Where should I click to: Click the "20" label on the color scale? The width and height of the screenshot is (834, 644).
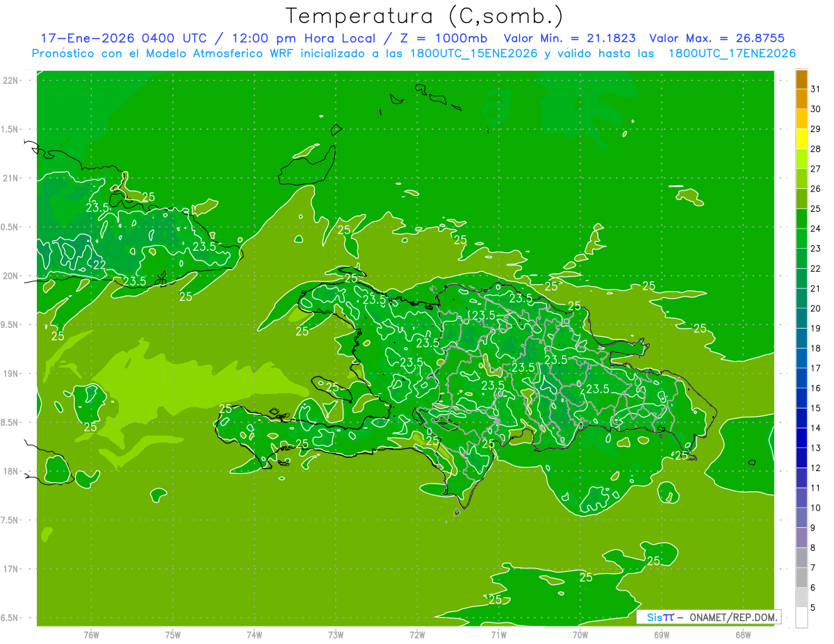coord(816,308)
